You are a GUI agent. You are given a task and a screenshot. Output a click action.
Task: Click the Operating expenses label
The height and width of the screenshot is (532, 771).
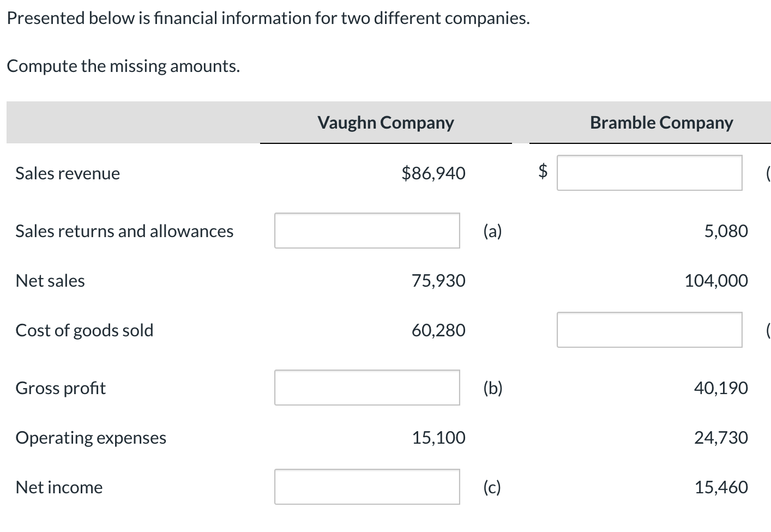91,437
